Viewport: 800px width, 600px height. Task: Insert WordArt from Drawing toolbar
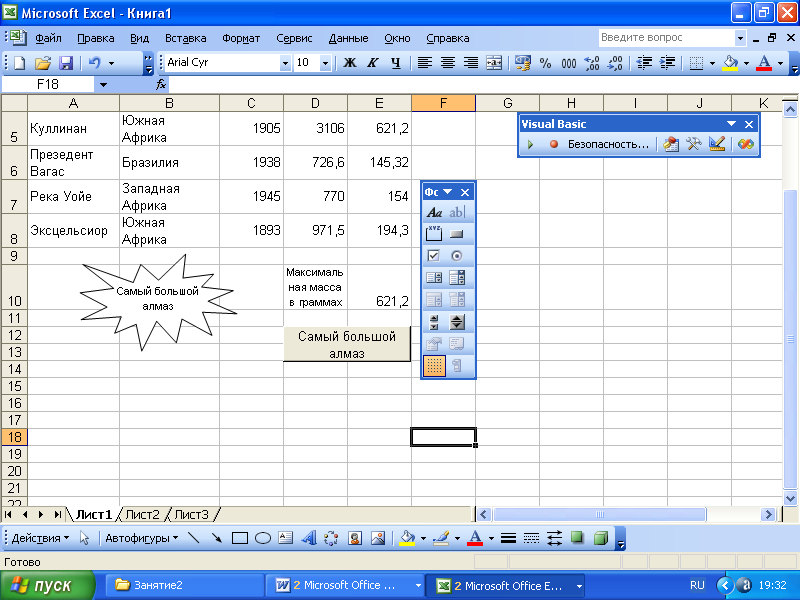point(308,538)
